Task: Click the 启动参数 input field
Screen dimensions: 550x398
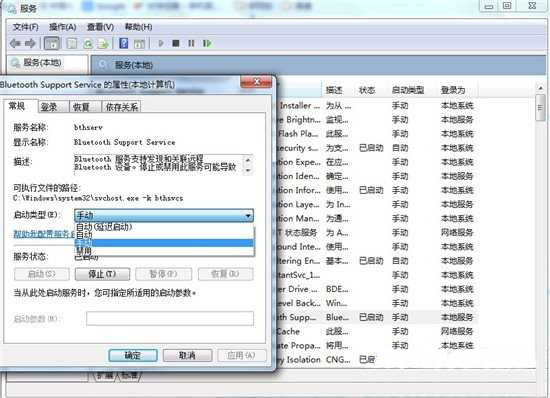Action: (x=170, y=318)
